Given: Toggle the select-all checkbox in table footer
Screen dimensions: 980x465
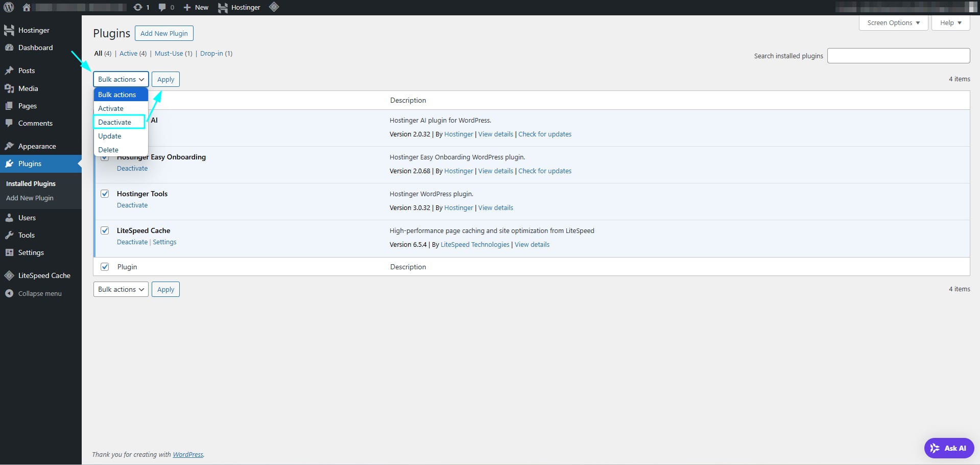Looking at the screenshot, I should point(105,267).
